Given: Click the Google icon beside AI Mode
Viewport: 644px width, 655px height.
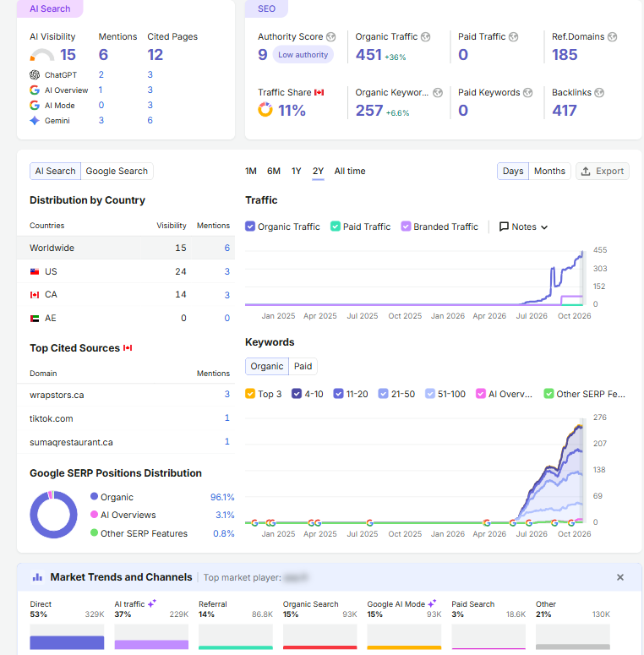Looking at the screenshot, I should 35,106.
